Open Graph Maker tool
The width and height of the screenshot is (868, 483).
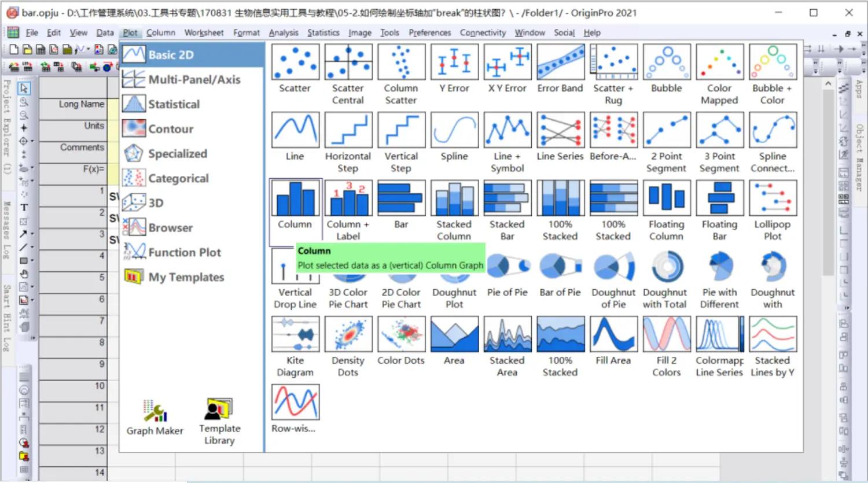point(155,418)
